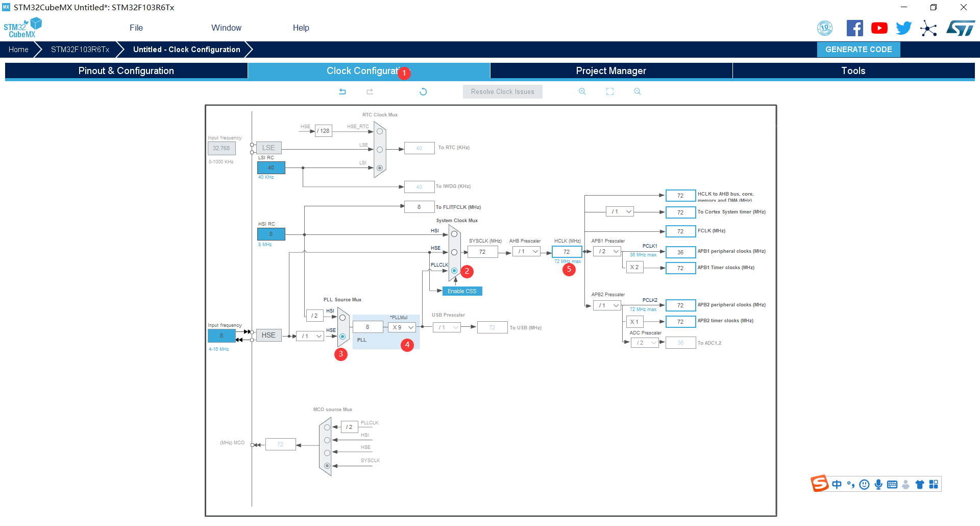Open the Window menu
Viewport: 980px width, 526px height.
pyautogui.click(x=227, y=28)
